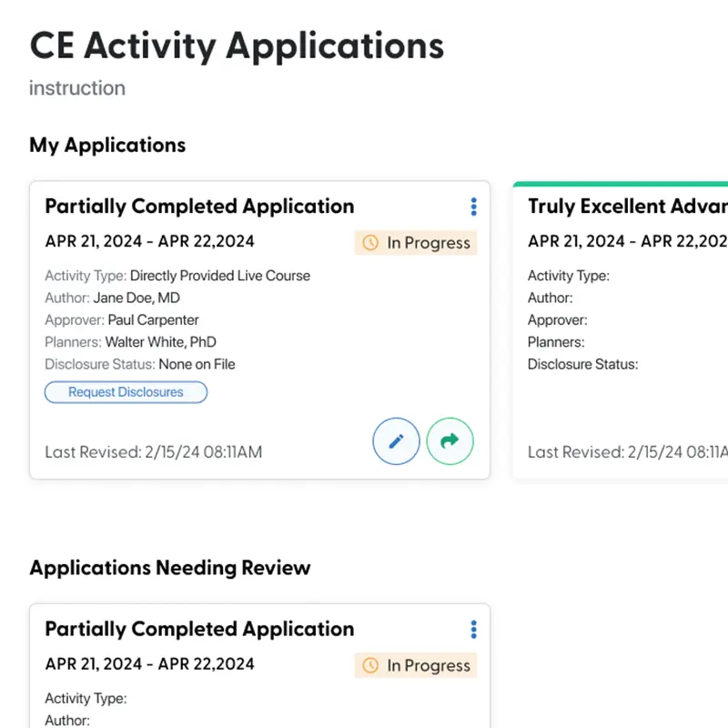Viewport: 728px width, 728px height.
Task: Select the Applications Needing Review section heading
Action: coord(170,568)
